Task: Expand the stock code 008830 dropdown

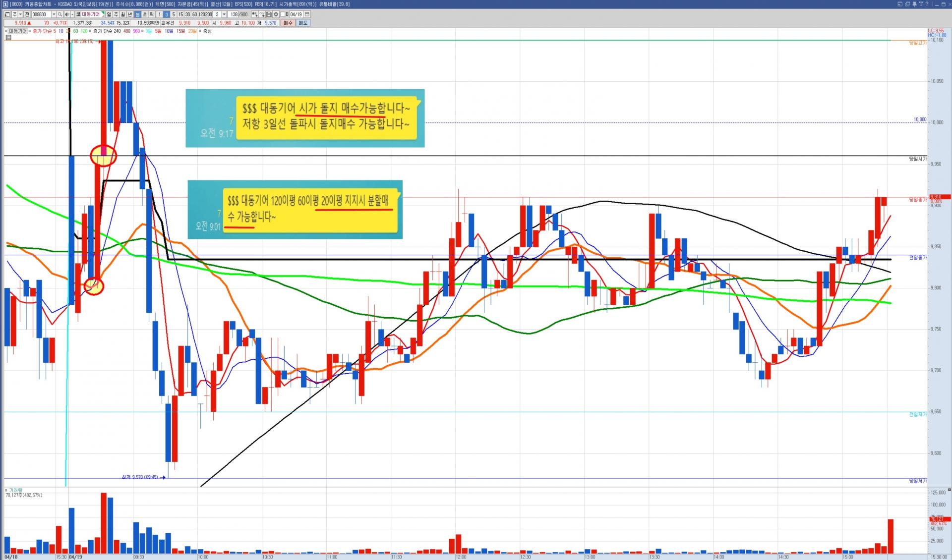Action: point(54,14)
